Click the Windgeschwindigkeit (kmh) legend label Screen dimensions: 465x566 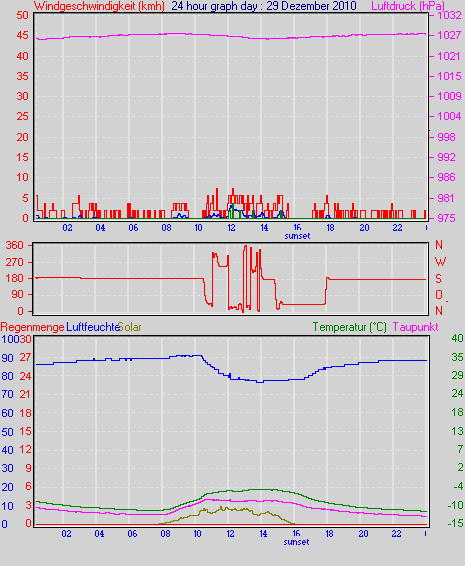click(99, 6)
